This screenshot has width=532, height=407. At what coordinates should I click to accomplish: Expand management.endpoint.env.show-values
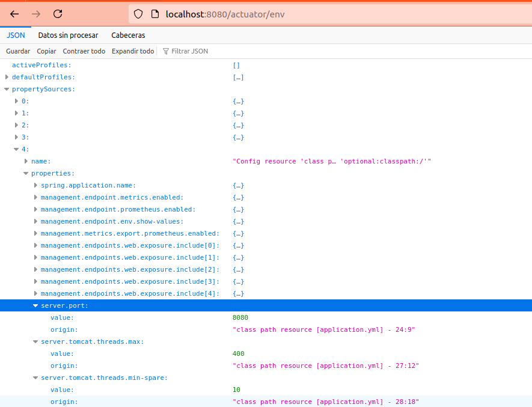coord(35,221)
